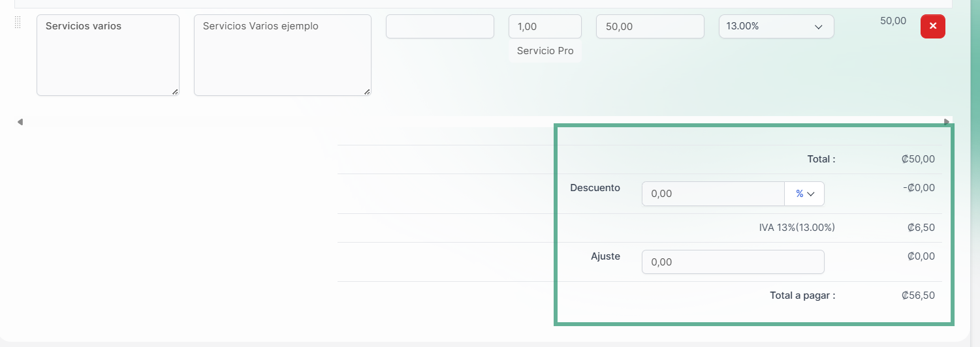The image size is (980, 347).
Task: Click the corner grip of the description textarea
Action: click(367, 92)
